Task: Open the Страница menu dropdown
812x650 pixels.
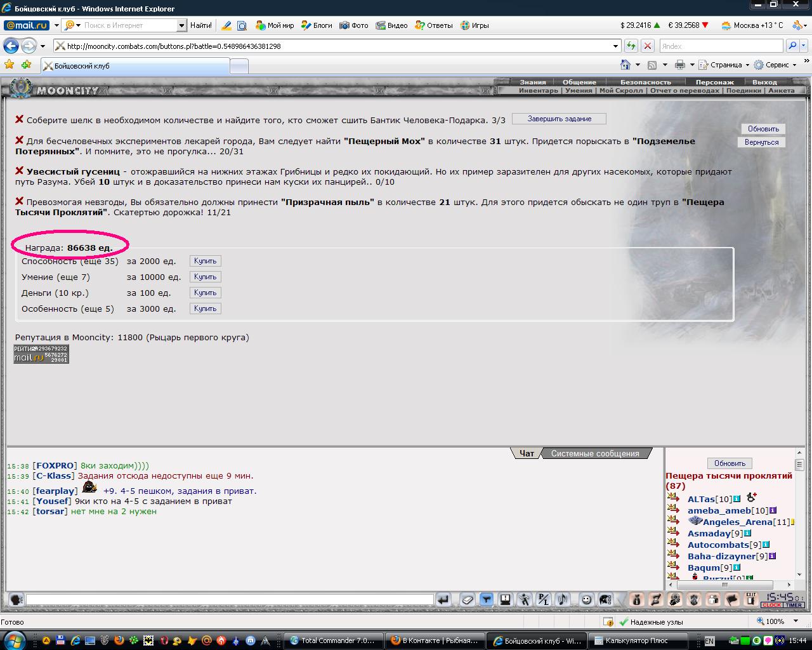Action: pos(724,65)
